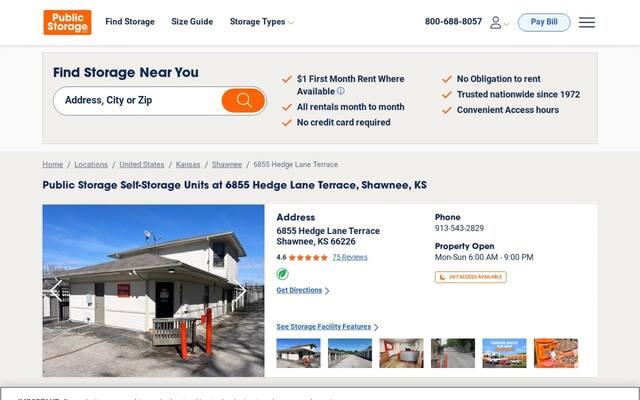Go to United States breadcrumb
Image resolution: width=640 pixels, height=400 pixels.
click(142, 164)
